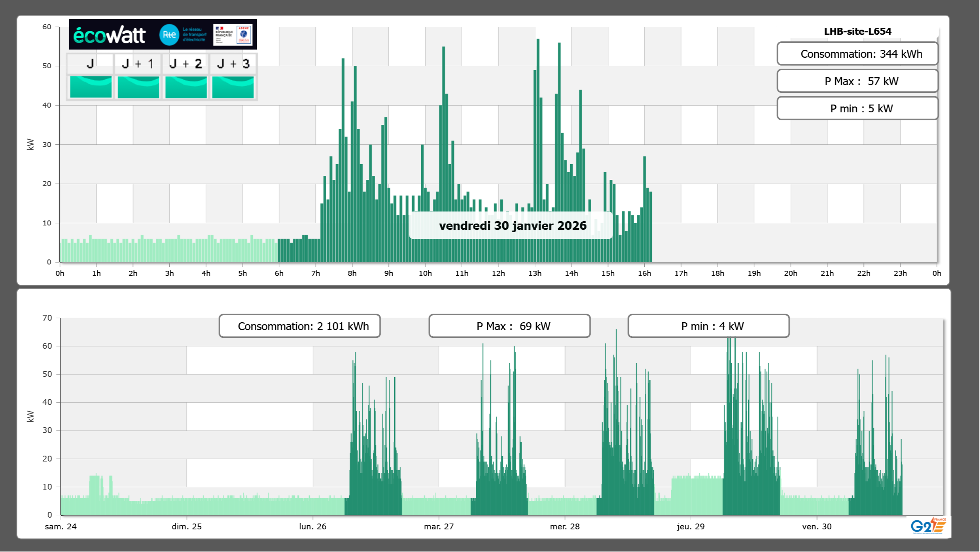The height and width of the screenshot is (552, 980).
Task: Click the Consommation: 2 101 kWh box
Action: (x=299, y=326)
